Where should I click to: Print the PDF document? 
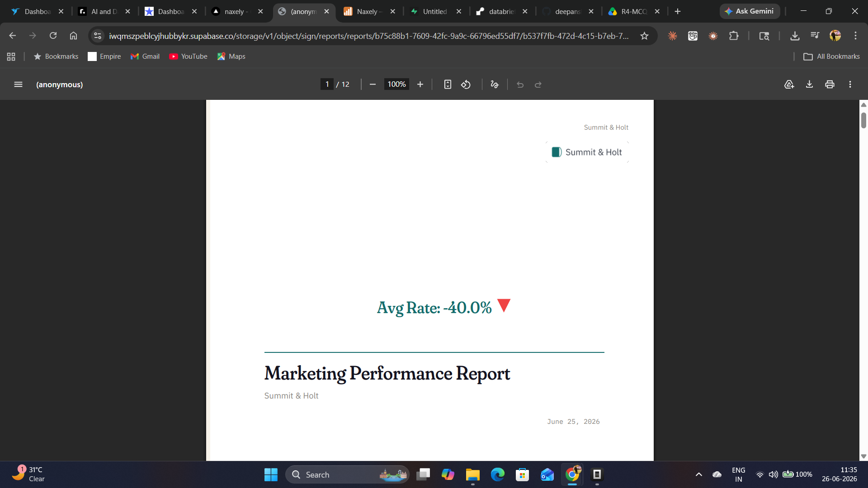point(830,84)
